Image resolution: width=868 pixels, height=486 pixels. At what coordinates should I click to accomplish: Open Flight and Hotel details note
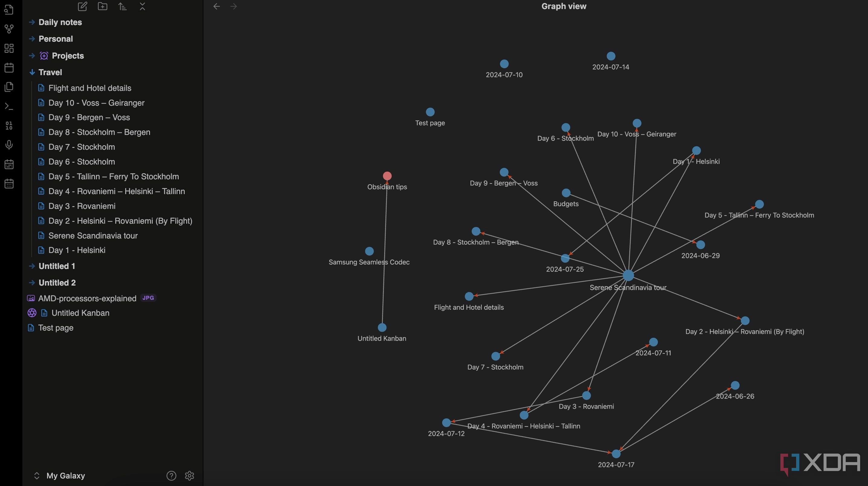pyautogui.click(x=89, y=88)
